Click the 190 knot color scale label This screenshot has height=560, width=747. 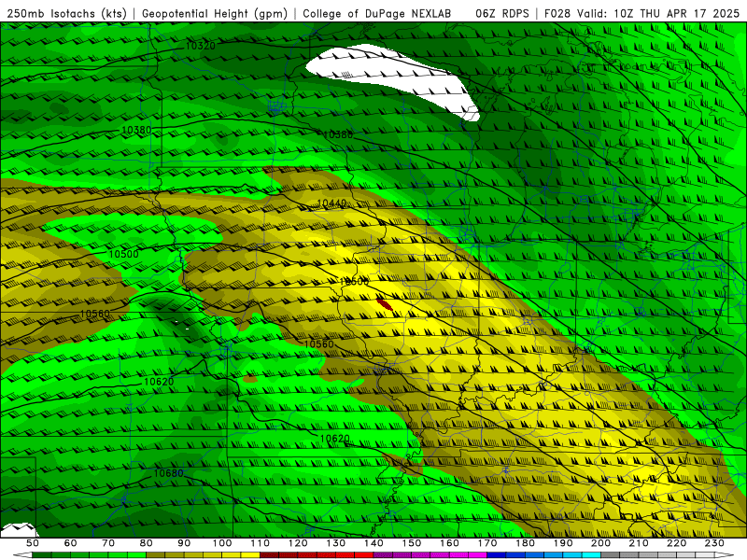pyautogui.click(x=563, y=543)
